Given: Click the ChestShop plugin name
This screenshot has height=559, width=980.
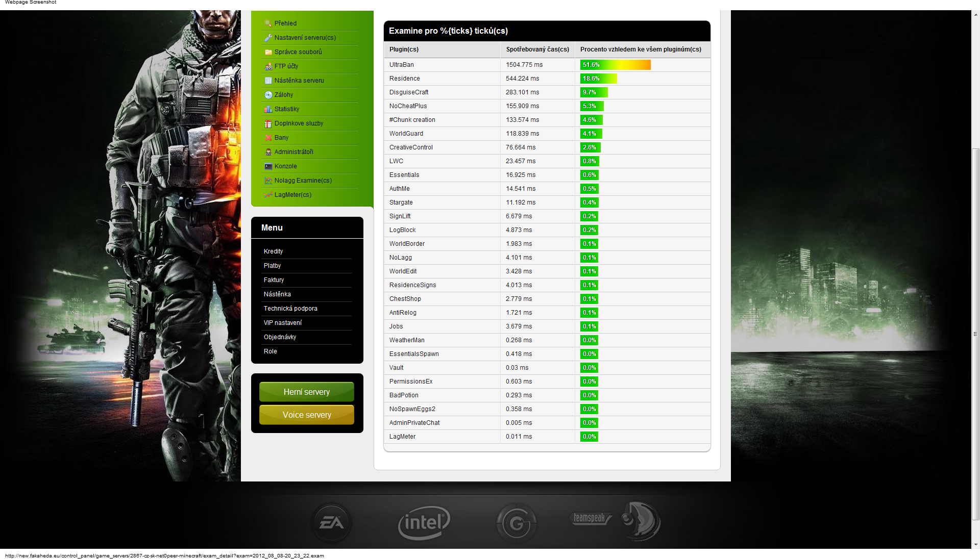Looking at the screenshot, I should pyautogui.click(x=405, y=299).
